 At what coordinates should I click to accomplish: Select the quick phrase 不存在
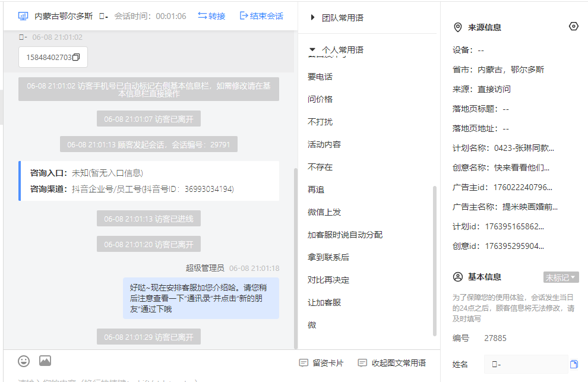pyautogui.click(x=320, y=167)
